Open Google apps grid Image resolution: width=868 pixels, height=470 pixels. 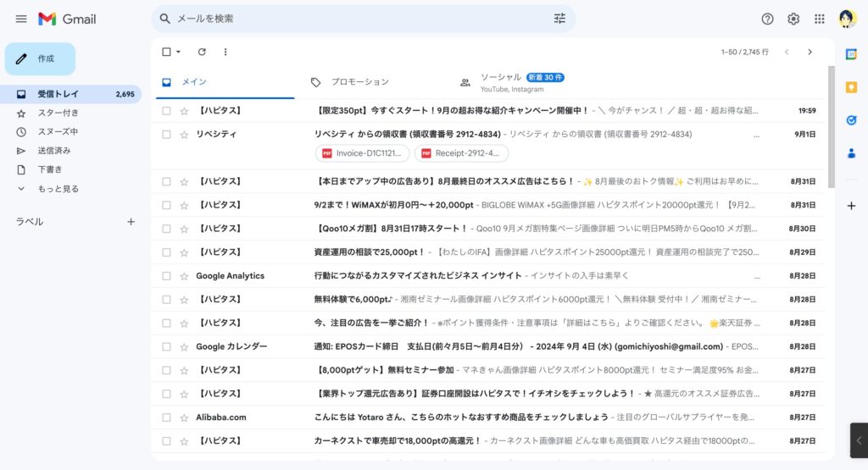pos(820,19)
